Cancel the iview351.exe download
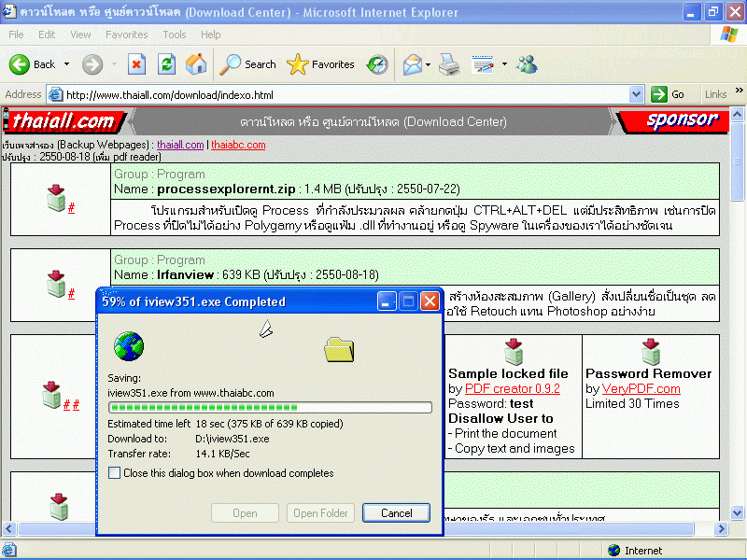The image size is (747, 560). (x=396, y=512)
